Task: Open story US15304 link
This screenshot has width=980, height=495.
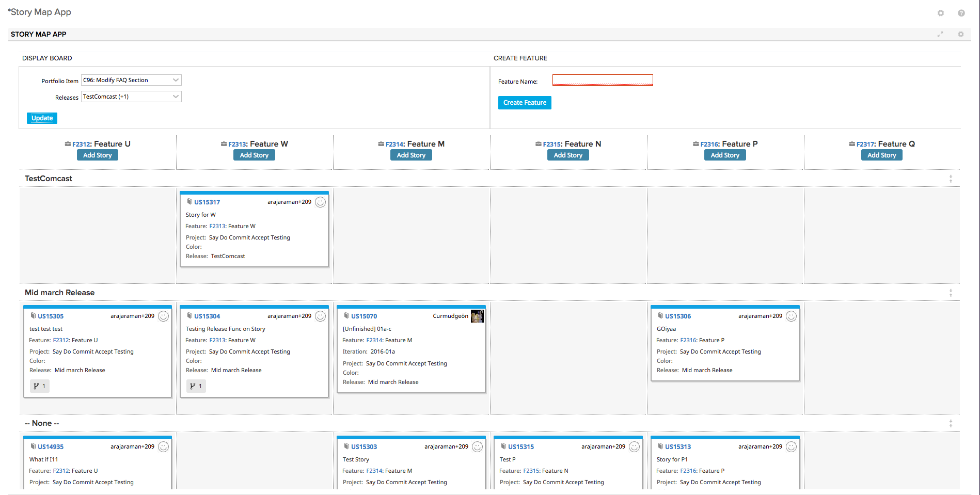Action: tap(207, 316)
